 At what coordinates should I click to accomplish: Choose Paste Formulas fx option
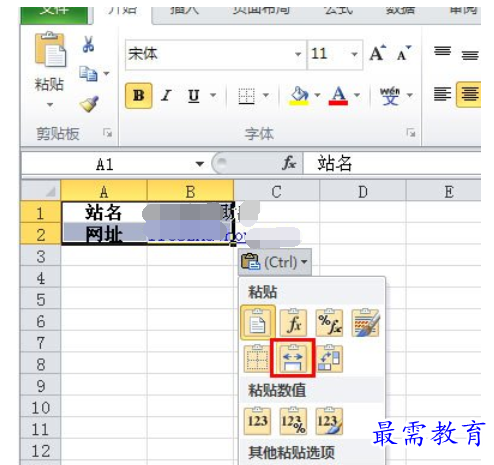click(x=294, y=323)
